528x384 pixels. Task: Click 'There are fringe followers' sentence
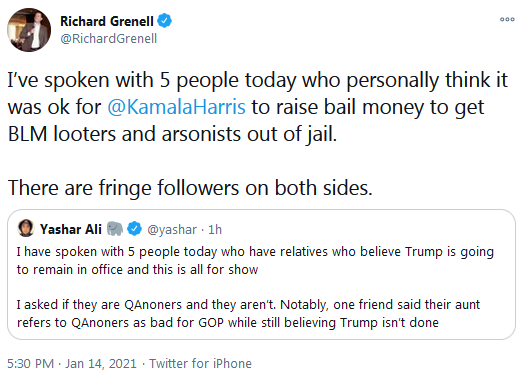(x=190, y=188)
